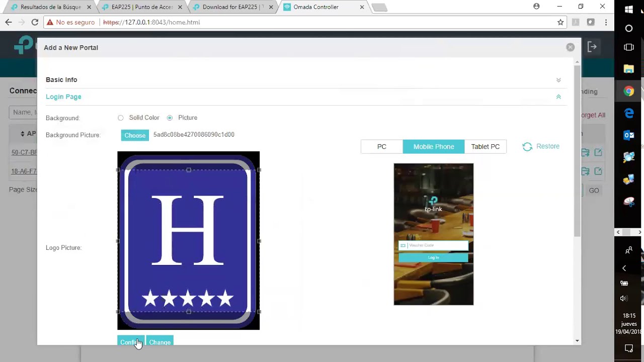Click the GO button behind the dialog
This screenshot has height=362, width=644.
(594, 191)
